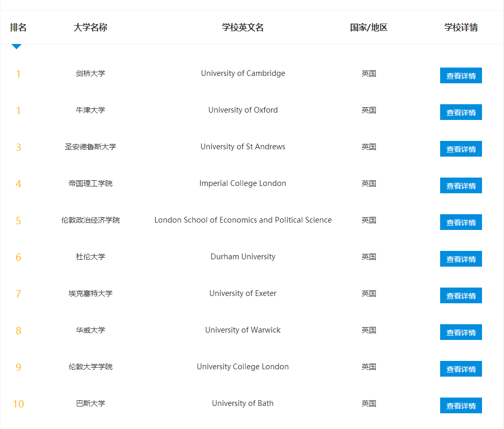Click 伦敦政治经济学院 name
Viewport: 504px width, 429px height.
[x=91, y=221]
